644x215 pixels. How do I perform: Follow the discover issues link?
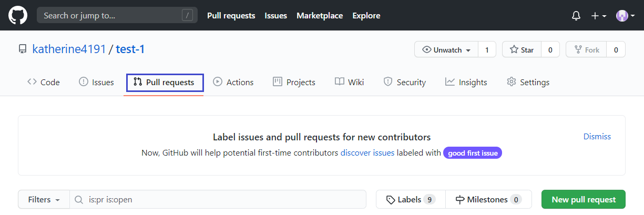pyautogui.click(x=367, y=153)
